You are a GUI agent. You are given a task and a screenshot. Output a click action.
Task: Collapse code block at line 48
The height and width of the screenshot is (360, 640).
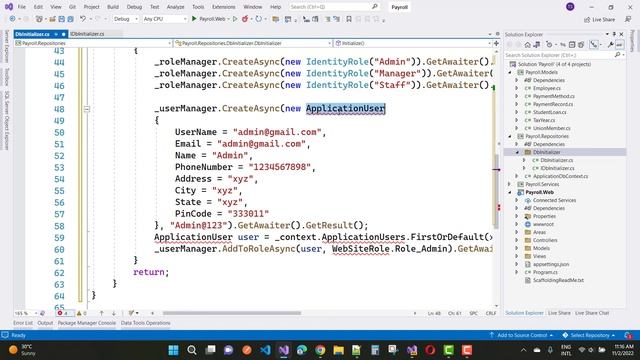click(87, 109)
